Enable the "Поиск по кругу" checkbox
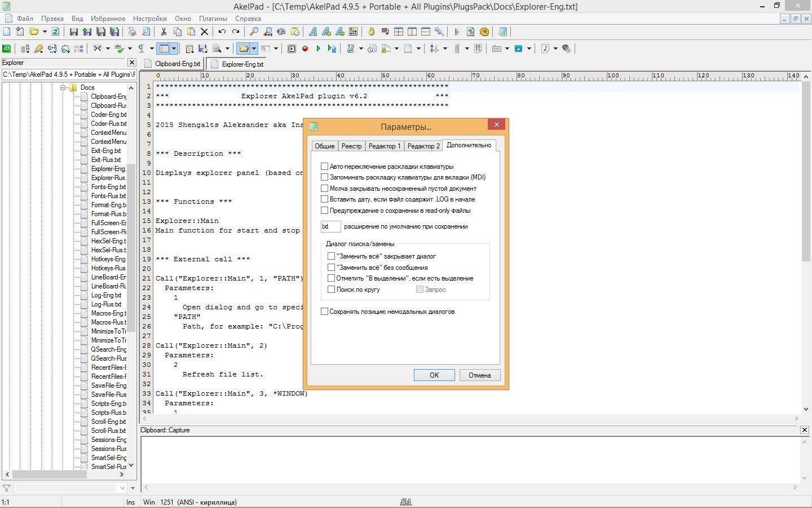 (331, 290)
